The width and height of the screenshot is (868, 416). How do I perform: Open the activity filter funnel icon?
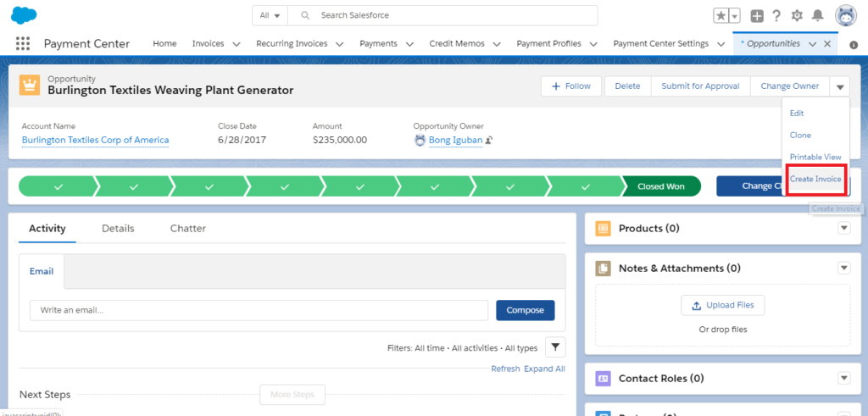pos(555,347)
